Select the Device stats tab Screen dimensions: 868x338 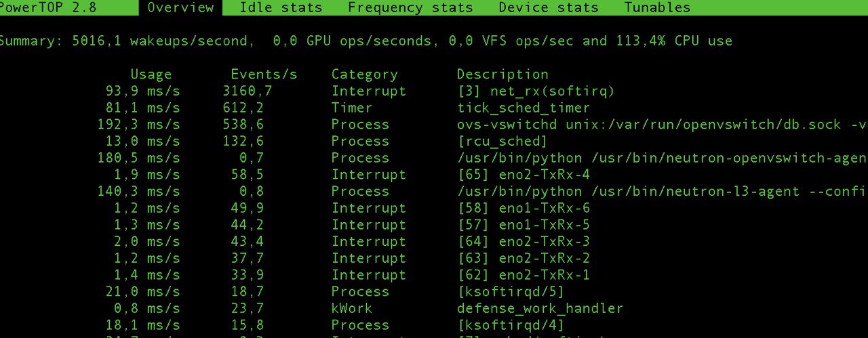pos(548,8)
